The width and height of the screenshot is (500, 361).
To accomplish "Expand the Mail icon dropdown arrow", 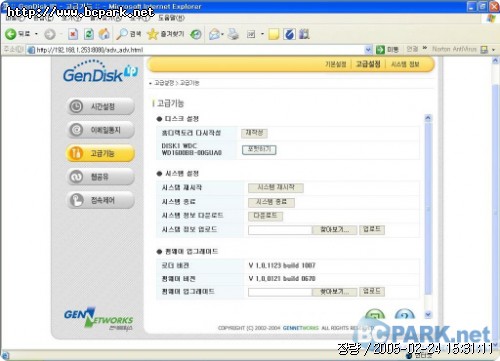I will [x=222, y=34].
